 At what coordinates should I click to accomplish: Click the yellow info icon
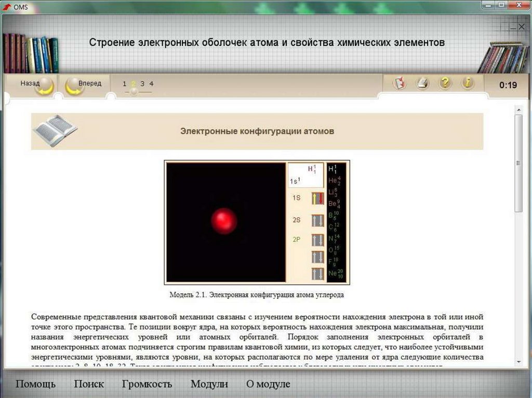coord(468,83)
